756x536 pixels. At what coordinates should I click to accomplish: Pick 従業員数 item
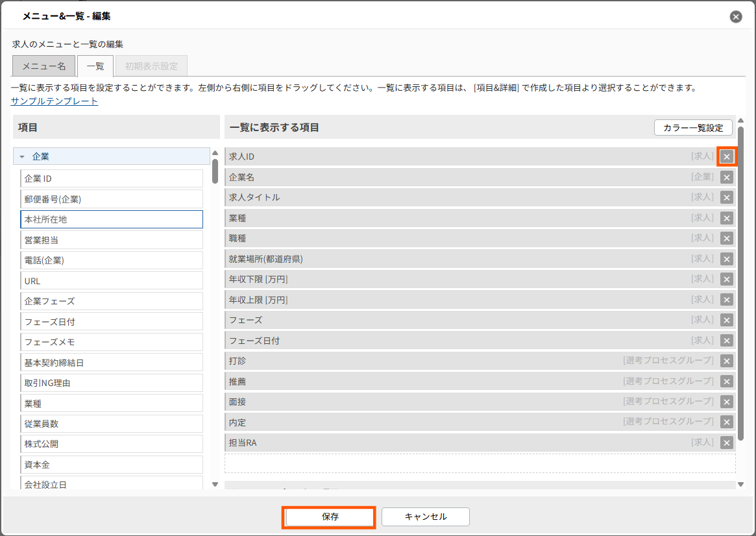112,424
